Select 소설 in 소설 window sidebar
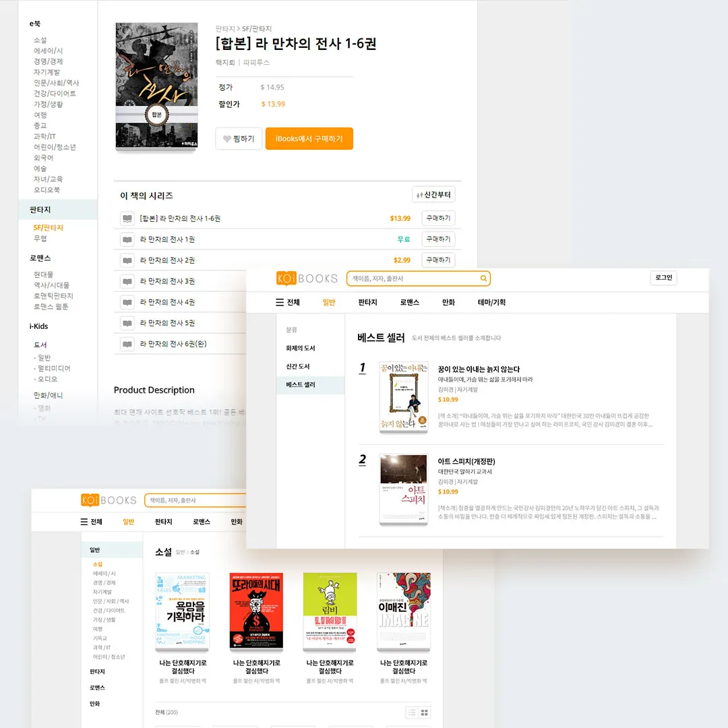The height and width of the screenshot is (728, 728). click(x=98, y=564)
